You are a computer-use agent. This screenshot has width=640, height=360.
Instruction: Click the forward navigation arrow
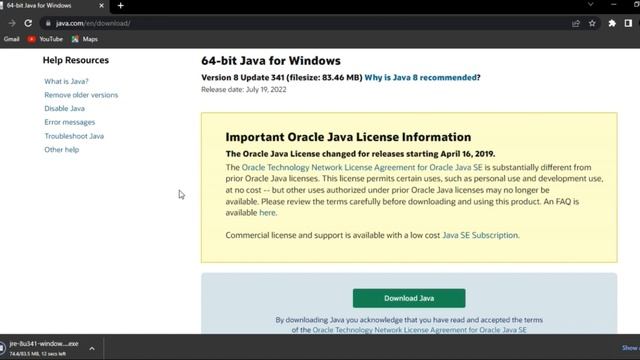[12, 23]
